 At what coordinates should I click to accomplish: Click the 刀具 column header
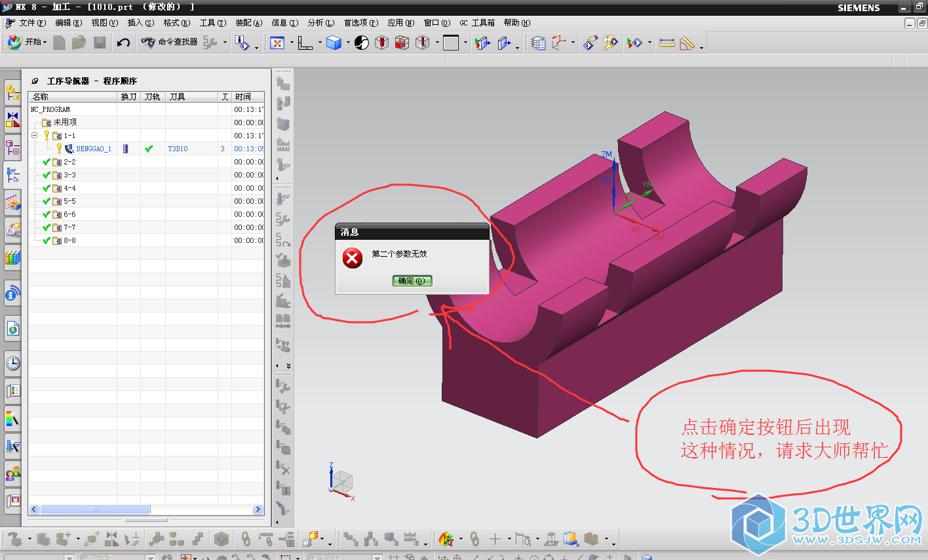[191, 96]
